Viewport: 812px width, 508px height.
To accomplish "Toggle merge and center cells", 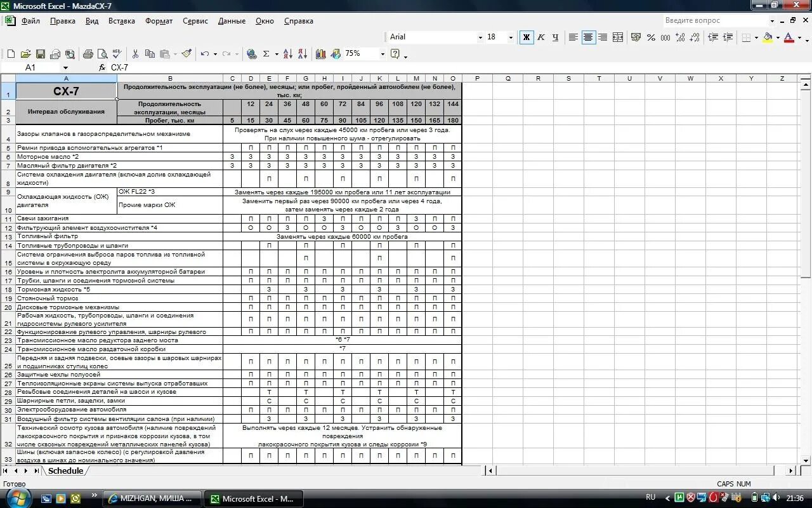I will click(618, 37).
